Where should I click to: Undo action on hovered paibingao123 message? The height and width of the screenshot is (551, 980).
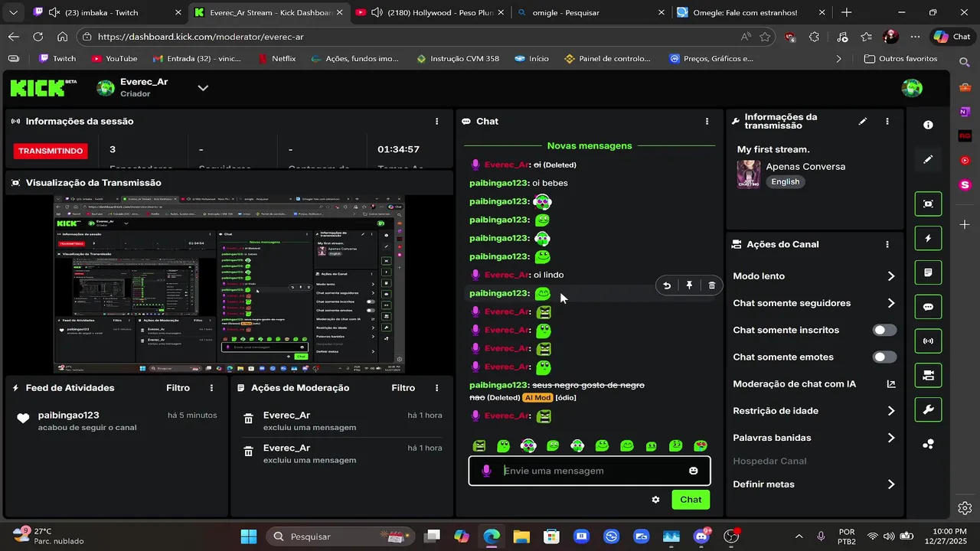coord(667,285)
